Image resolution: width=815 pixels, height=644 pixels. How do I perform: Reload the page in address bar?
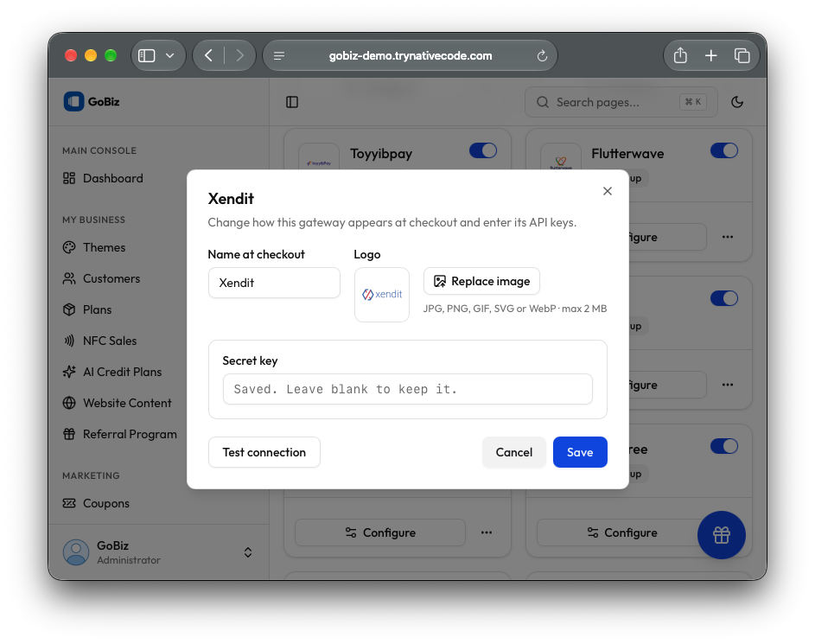click(542, 55)
